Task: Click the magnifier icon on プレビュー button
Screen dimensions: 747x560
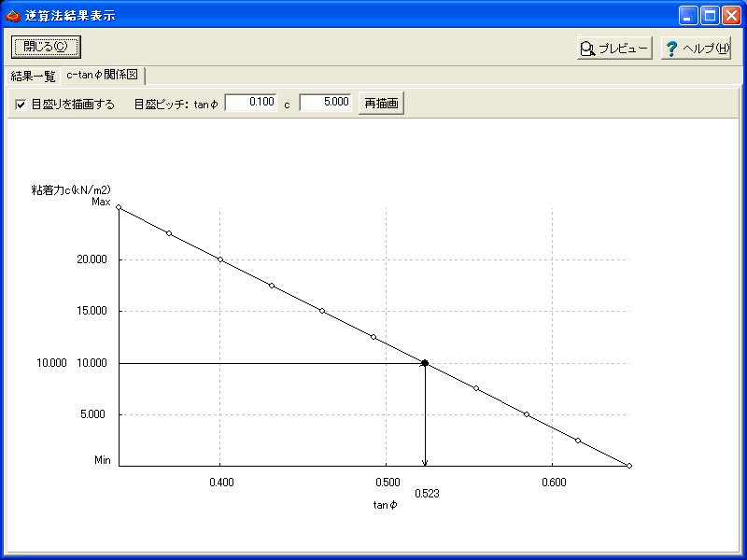Action: pos(587,49)
